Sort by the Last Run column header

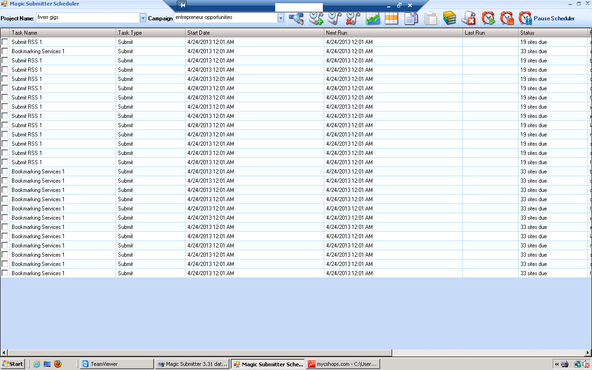tap(490, 32)
